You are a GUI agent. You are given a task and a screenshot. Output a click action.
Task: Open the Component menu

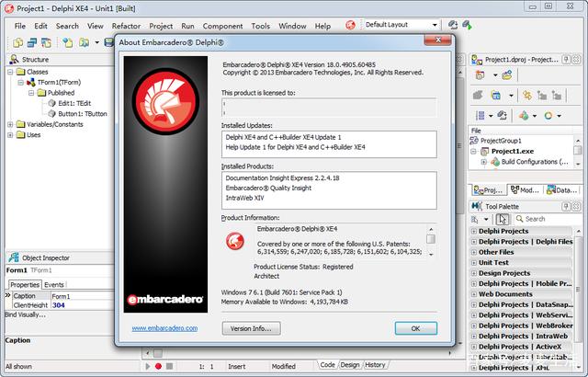pos(222,26)
